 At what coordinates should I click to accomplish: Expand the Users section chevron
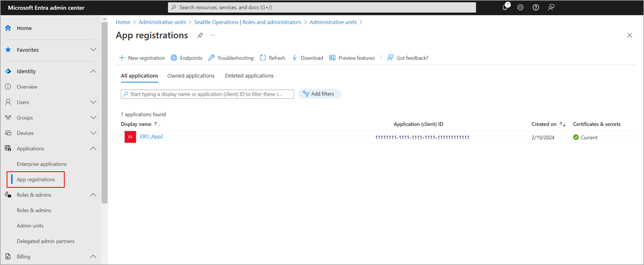pos(93,102)
